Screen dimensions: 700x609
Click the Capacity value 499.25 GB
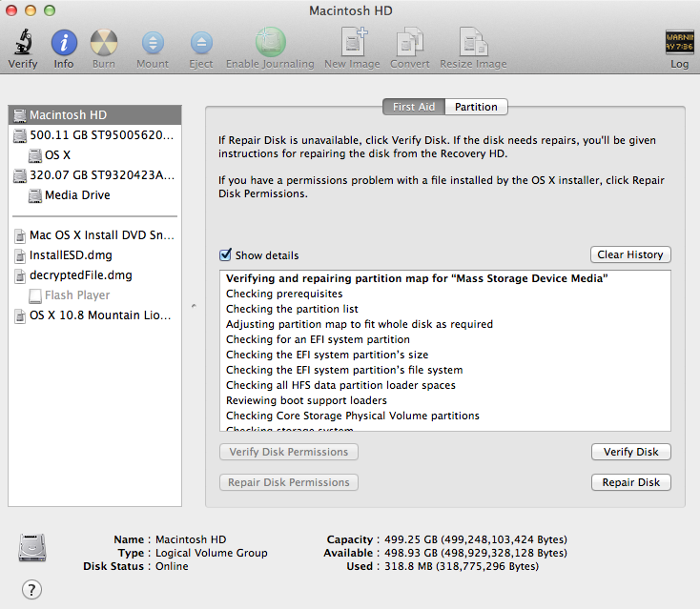point(476,539)
